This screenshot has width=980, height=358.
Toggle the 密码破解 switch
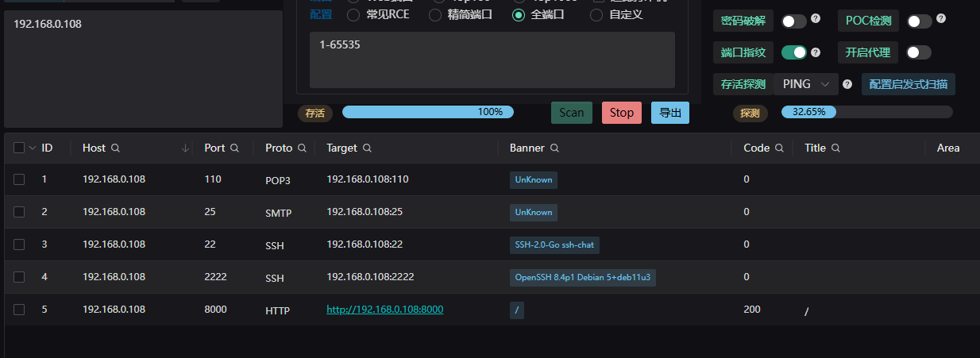pos(794,21)
